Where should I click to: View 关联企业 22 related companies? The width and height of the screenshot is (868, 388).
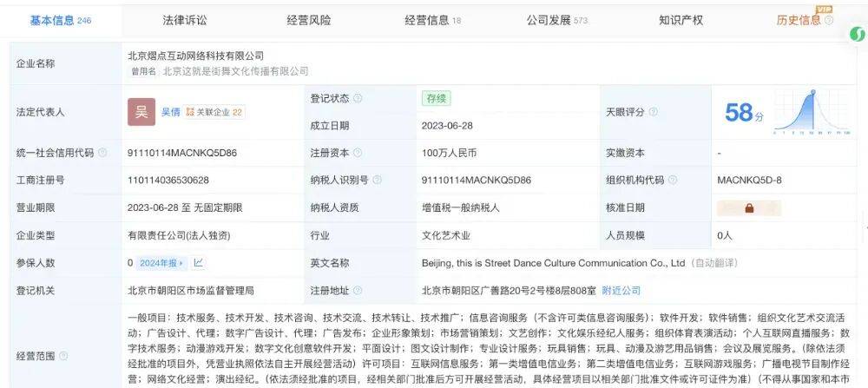pyautogui.click(x=214, y=112)
